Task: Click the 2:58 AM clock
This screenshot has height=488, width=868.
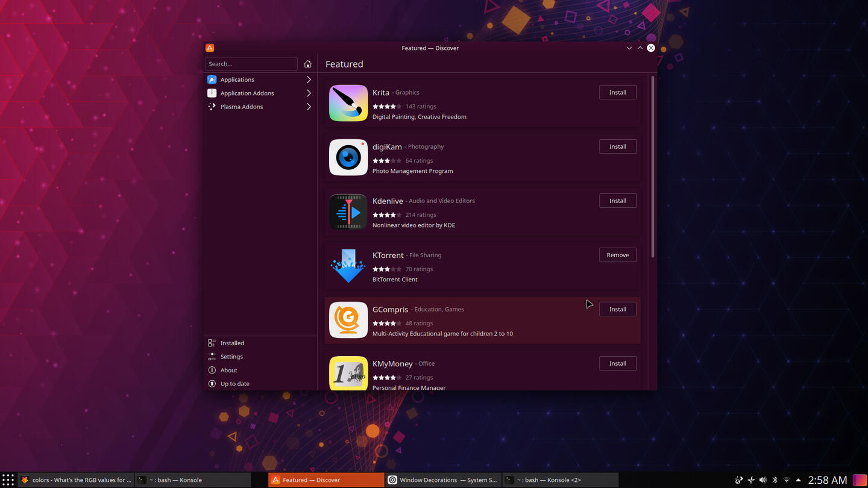Action: coord(828,480)
